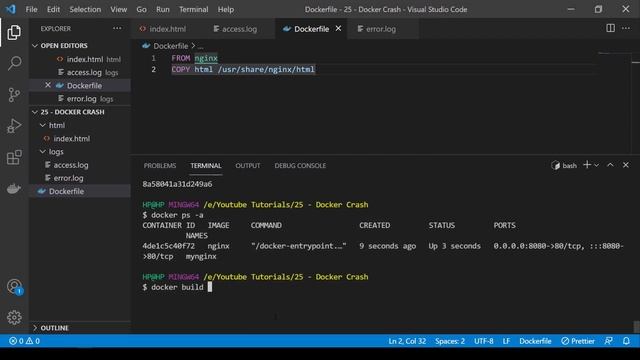This screenshot has width=640, height=360.
Task: Open access.log under logs folder in tree
Action: click(x=80, y=165)
